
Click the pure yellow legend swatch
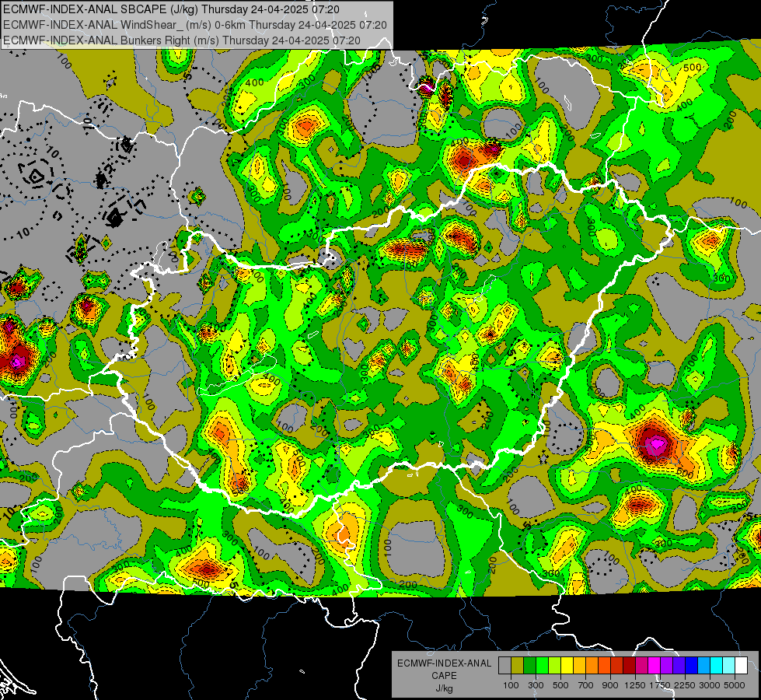click(567, 666)
